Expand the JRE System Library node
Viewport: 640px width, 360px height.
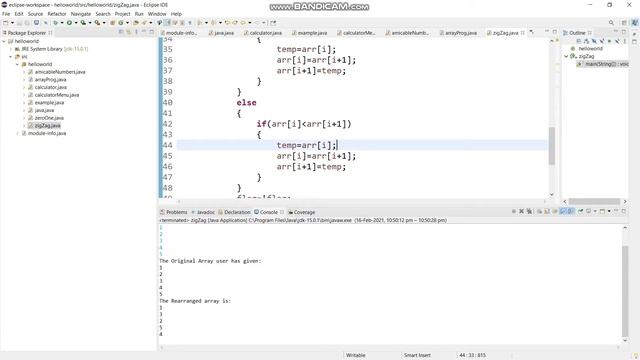pos(11,49)
